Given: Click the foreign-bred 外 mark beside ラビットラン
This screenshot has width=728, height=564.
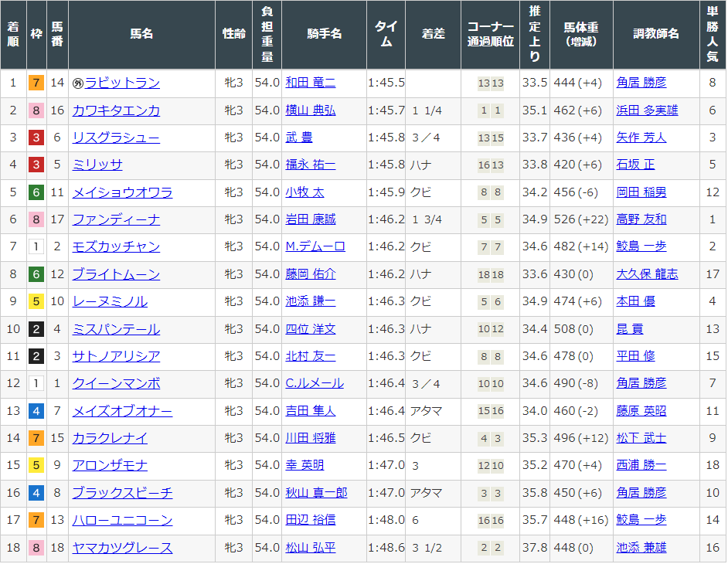Looking at the screenshot, I should coord(77,83).
